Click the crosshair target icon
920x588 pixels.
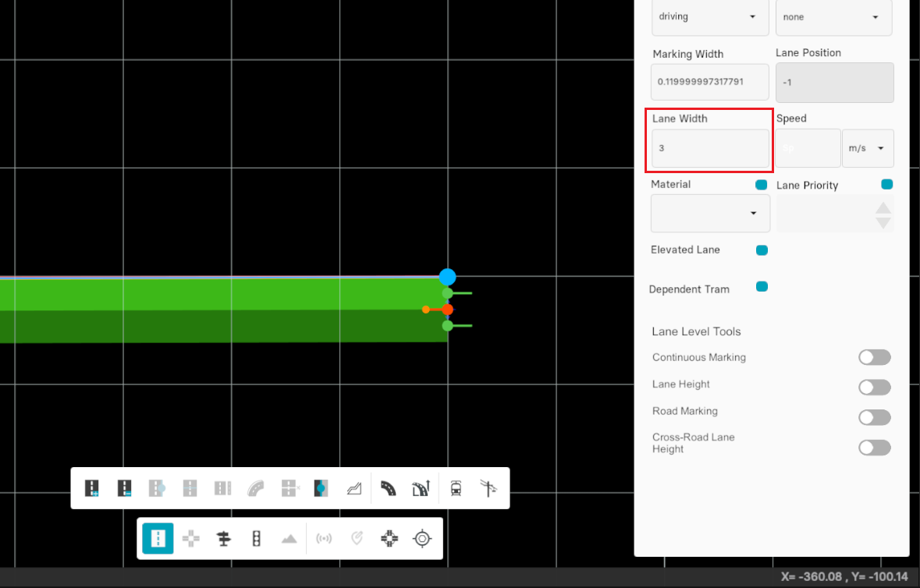pos(422,538)
